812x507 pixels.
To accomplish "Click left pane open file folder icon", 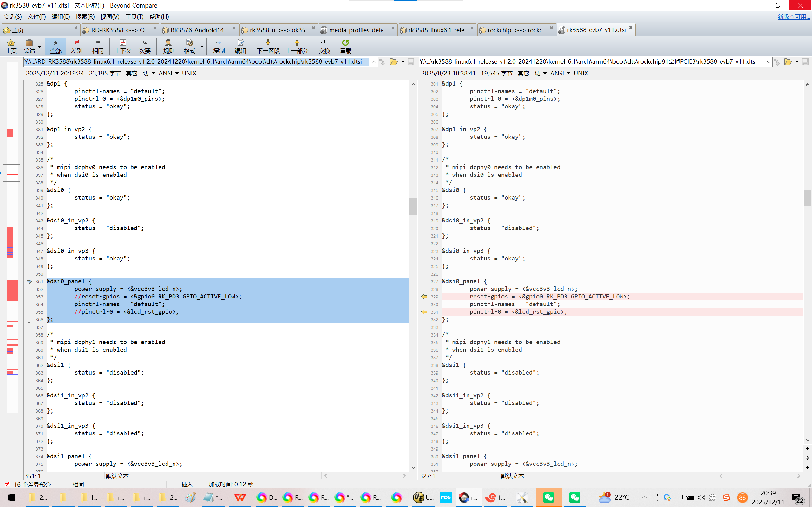I will 394,62.
